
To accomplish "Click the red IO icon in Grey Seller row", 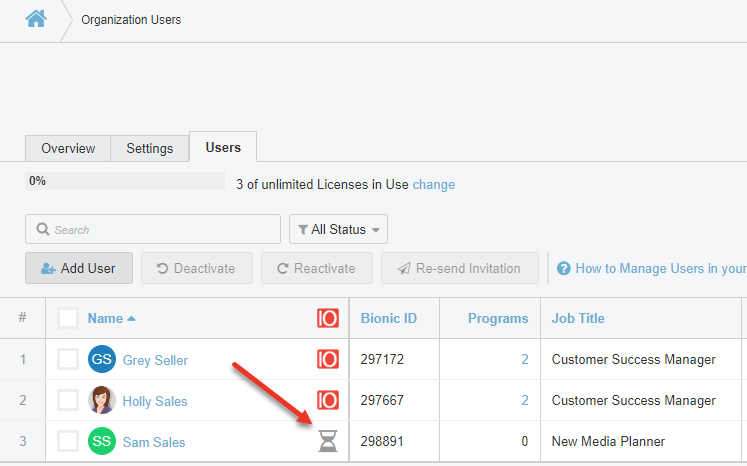I will (327, 359).
